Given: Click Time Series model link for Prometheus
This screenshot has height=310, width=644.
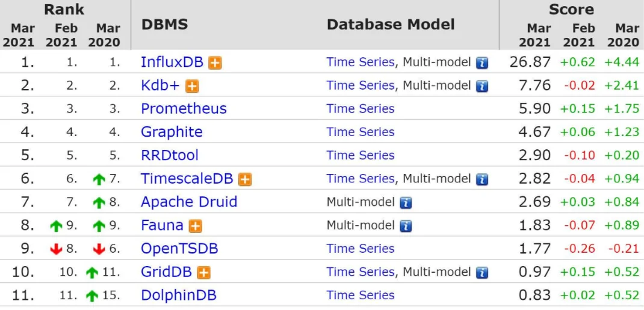Looking at the screenshot, I should click(x=361, y=109).
